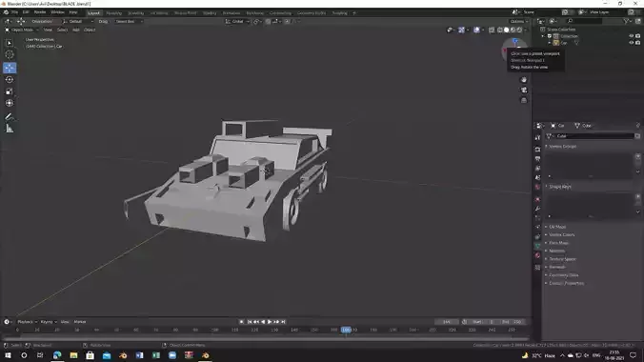This screenshot has width=644, height=362.
Task: Toggle camera view icon in viewport
Action: tap(524, 90)
